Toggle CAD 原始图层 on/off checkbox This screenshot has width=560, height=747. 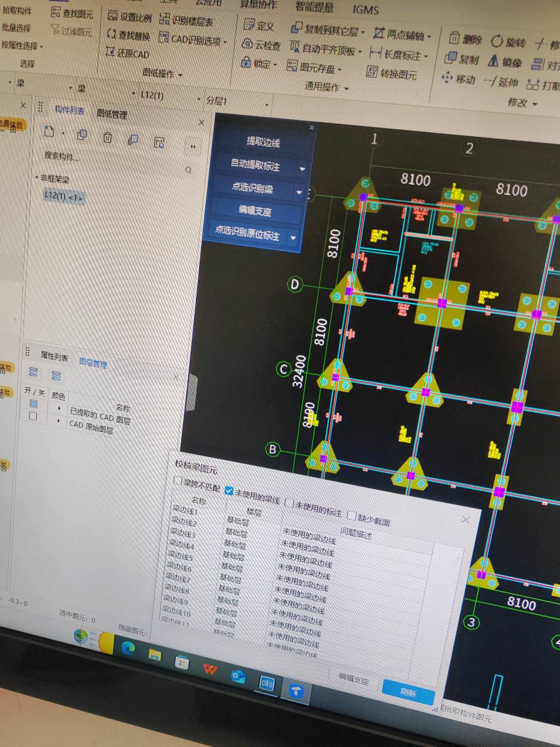[x=33, y=416]
